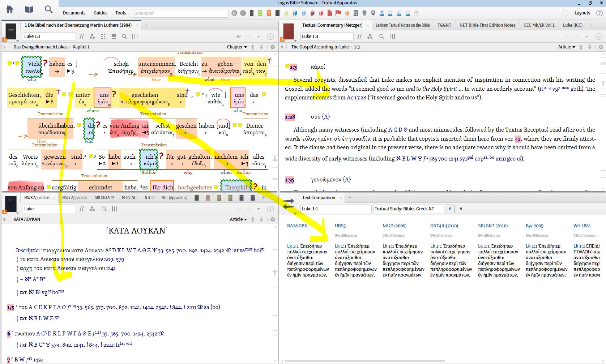The width and height of the screenshot is (606, 364).
Task: Open the red flag shortcut
Action: (338, 13)
